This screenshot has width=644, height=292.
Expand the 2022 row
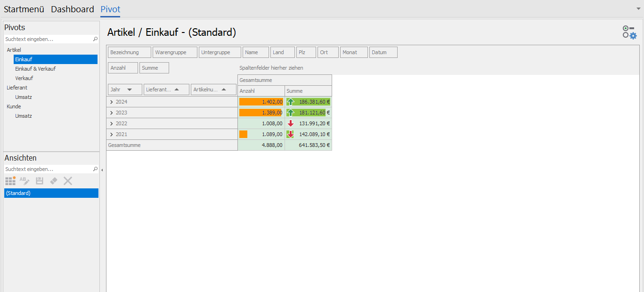point(112,123)
